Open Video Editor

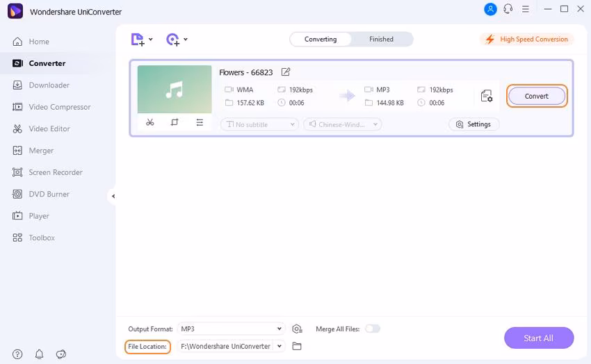[x=41, y=129]
